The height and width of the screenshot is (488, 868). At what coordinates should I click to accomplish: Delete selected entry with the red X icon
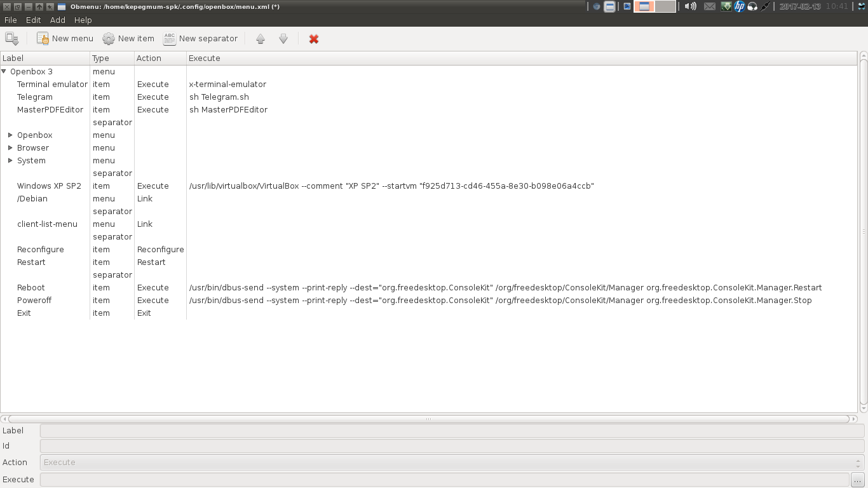314,39
